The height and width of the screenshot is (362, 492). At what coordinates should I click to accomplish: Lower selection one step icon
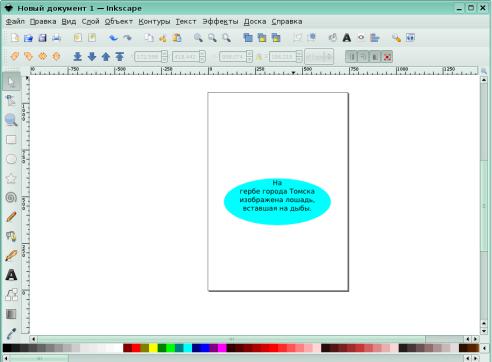coord(92,56)
